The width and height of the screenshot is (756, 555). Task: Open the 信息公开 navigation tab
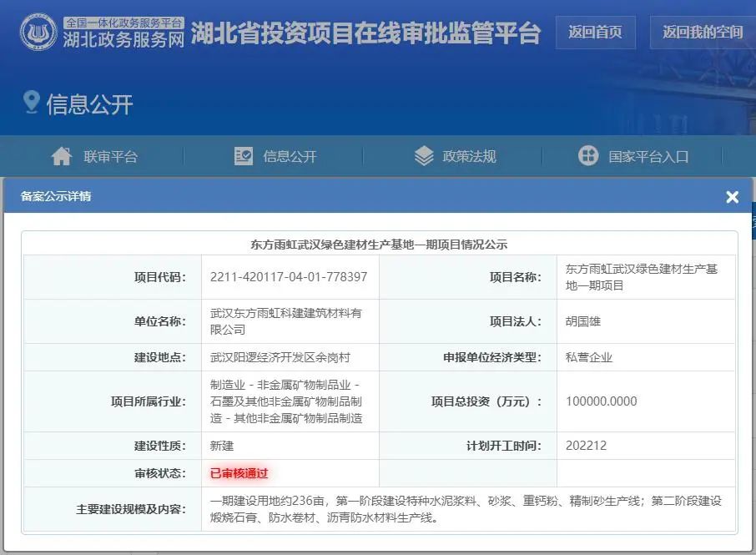[275, 156]
